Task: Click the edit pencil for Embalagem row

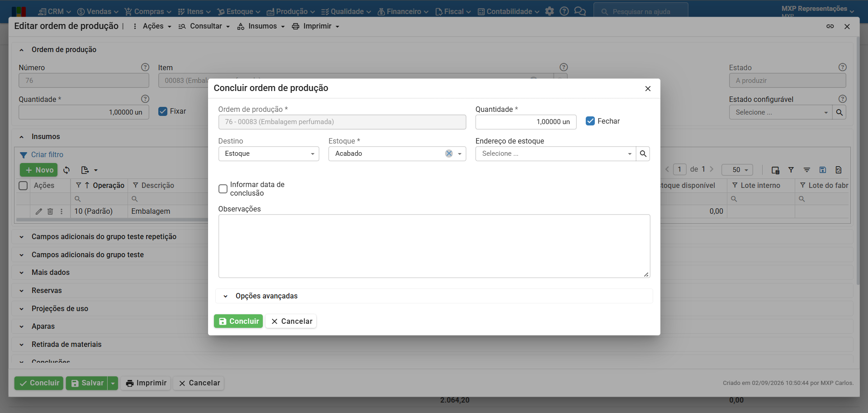Action: pos(39,211)
